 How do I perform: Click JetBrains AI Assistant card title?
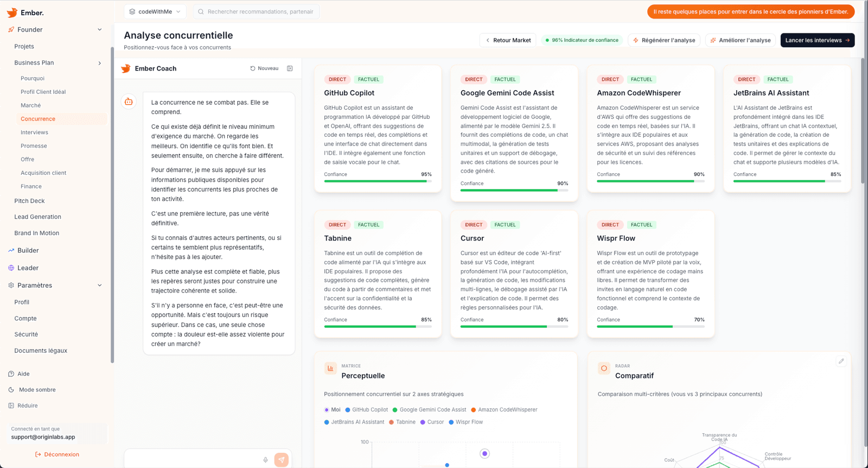pyautogui.click(x=771, y=93)
